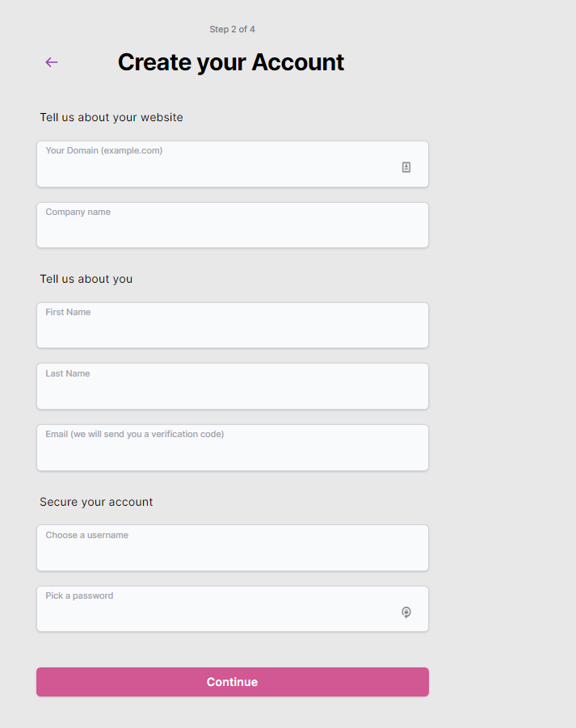Image resolution: width=576 pixels, height=728 pixels.
Task: Click the 'Your Domain (example.com)' label text
Action: click(104, 150)
